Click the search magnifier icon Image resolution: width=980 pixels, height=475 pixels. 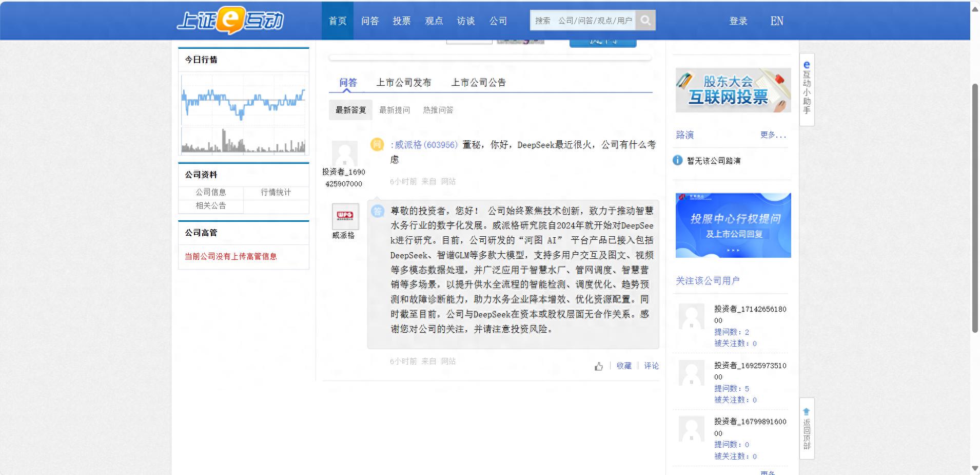pyautogui.click(x=645, y=20)
